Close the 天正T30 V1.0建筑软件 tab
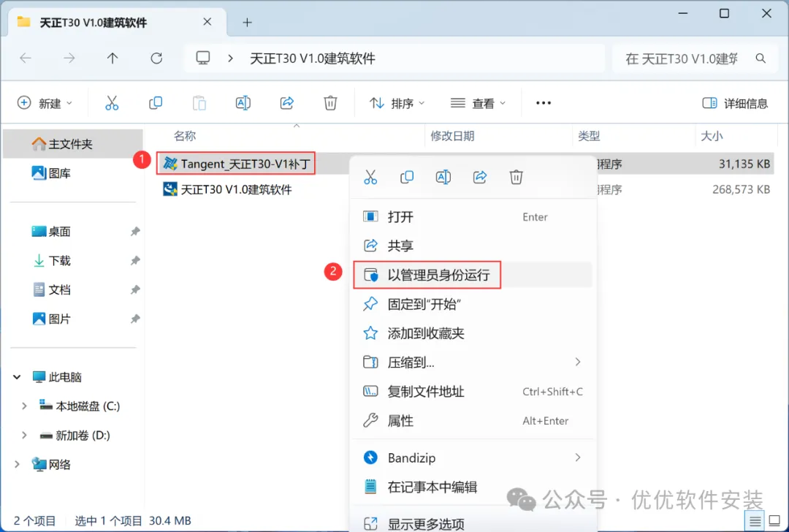Image resolution: width=789 pixels, height=532 pixels. (x=207, y=22)
